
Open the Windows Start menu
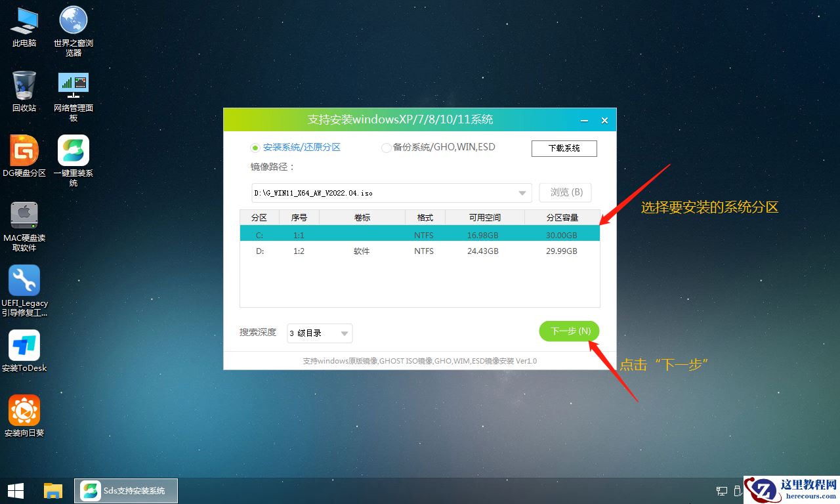[14, 490]
